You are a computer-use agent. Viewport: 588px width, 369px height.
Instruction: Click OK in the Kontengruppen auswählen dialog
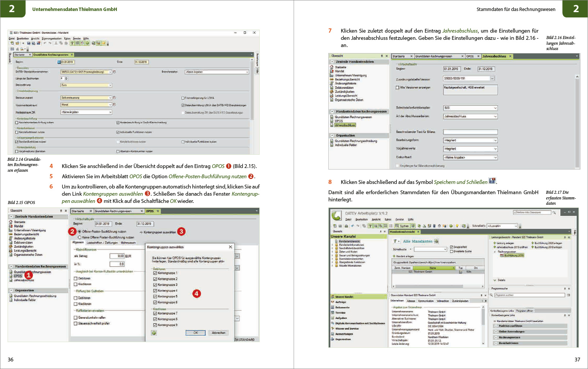[196, 333]
